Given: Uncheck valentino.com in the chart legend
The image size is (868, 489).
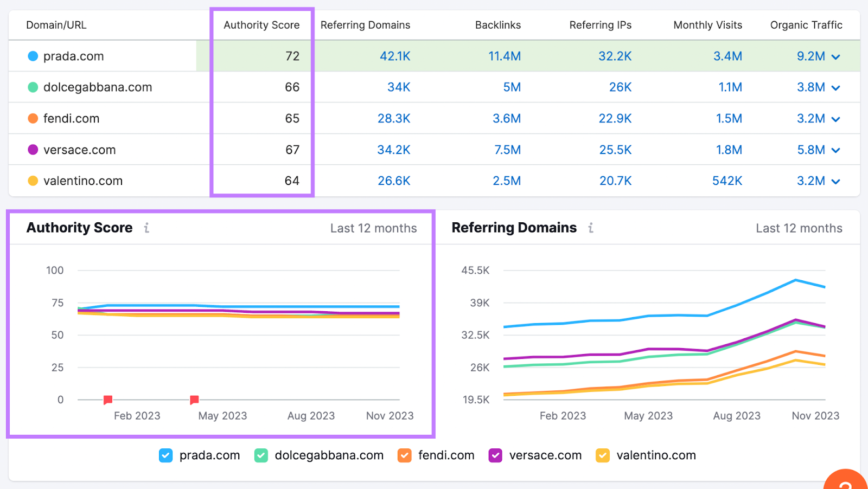Looking at the screenshot, I should (x=602, y=455).
